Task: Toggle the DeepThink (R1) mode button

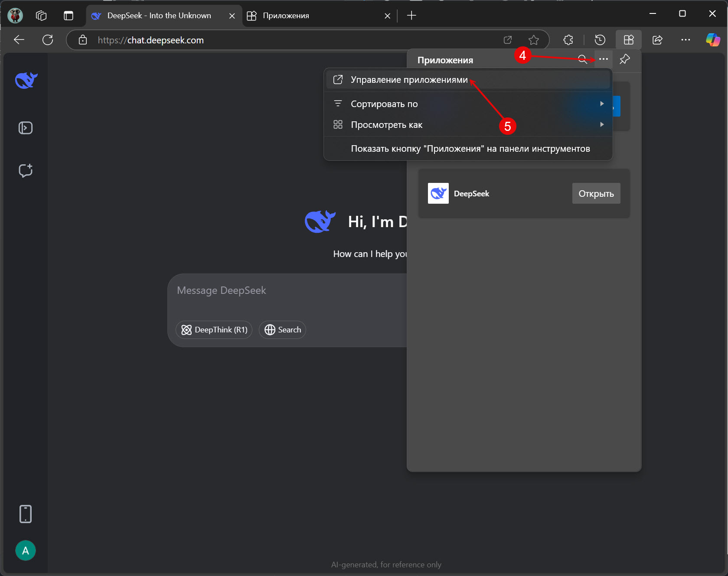Action: (x=214, y=330)
